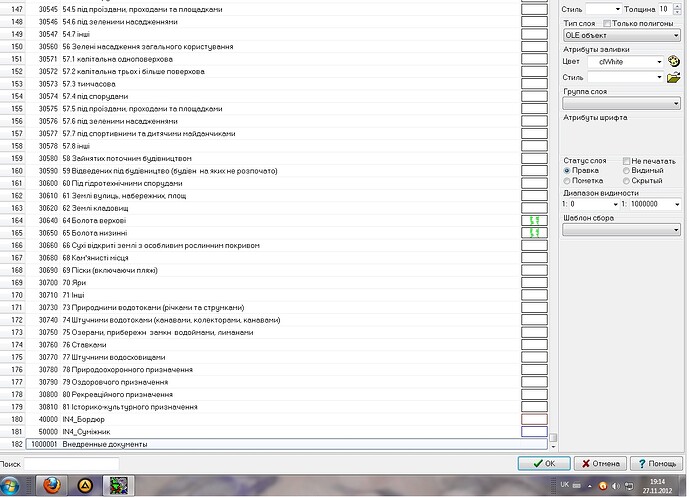Click the swatch for IN4_Бордюр layer
Screen dimensions: 690x497
point(534,419)
